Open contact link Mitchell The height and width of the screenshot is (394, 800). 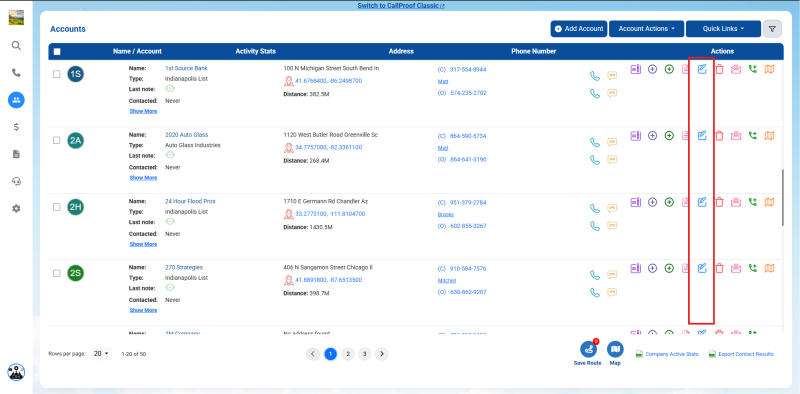point(446,281)
